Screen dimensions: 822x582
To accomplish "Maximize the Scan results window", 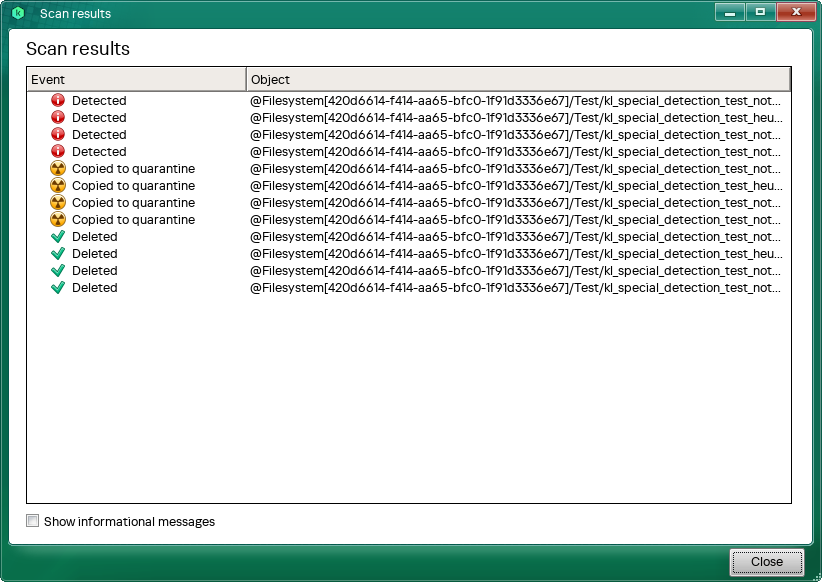I will pos(760,13).
